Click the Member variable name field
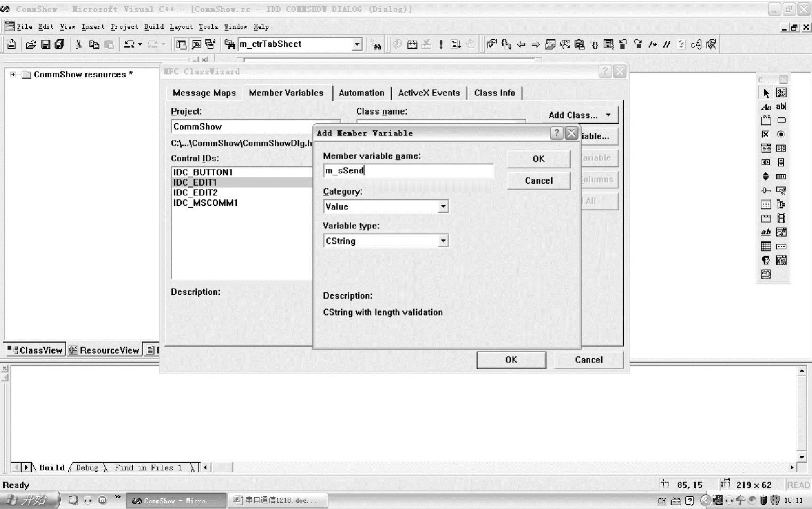This screenshot has height=509, width=812. [x=409, y=170]
